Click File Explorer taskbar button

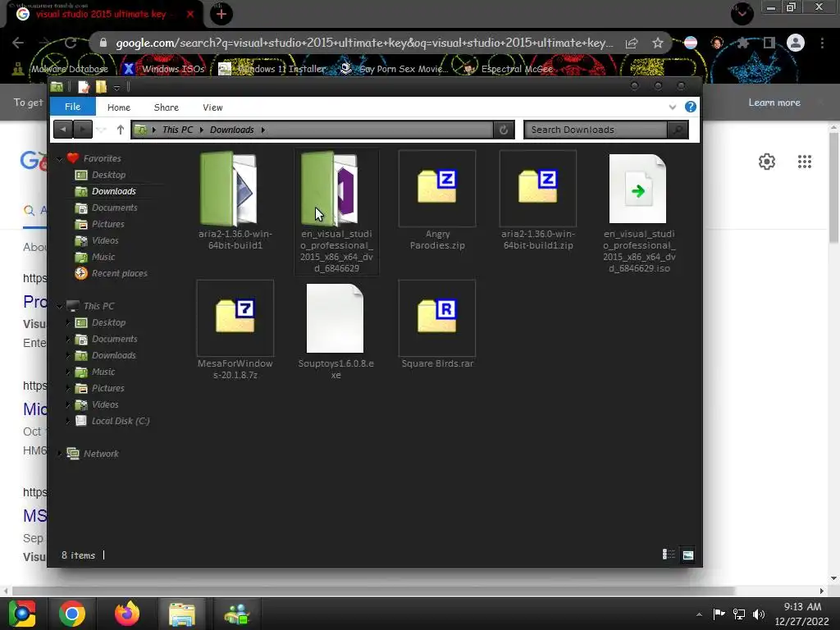[182, 614]
